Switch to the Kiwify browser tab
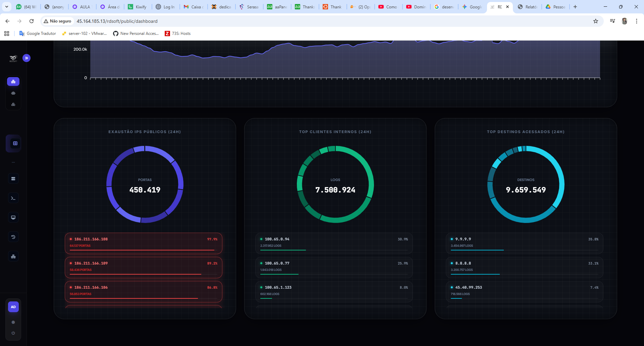The image size is (644, 346). [x=138, y=7]
